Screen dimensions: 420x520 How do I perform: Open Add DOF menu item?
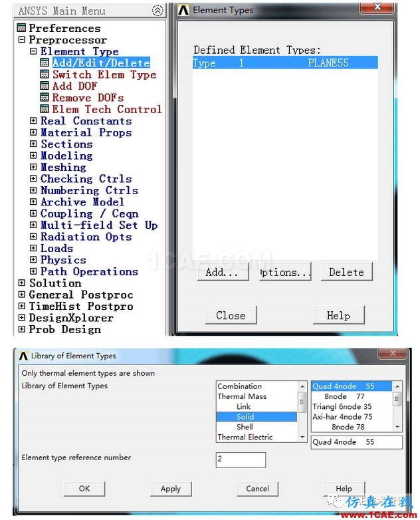pos(74,86)
